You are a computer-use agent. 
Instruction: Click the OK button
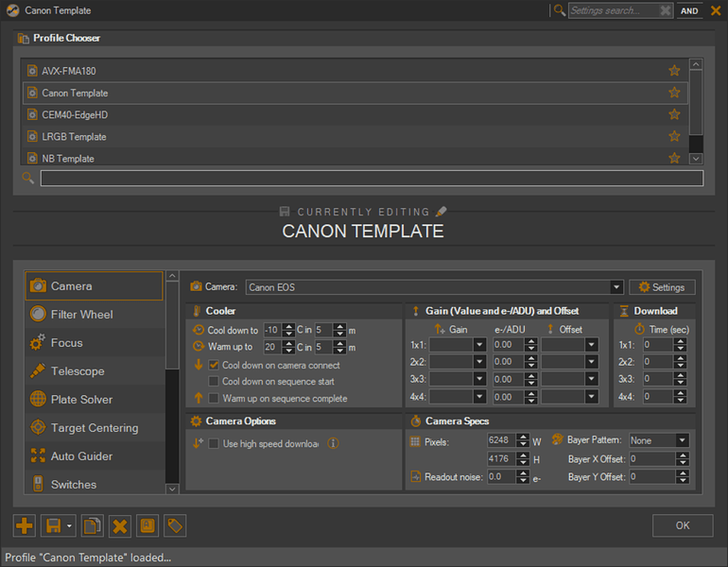coord(682,525)
